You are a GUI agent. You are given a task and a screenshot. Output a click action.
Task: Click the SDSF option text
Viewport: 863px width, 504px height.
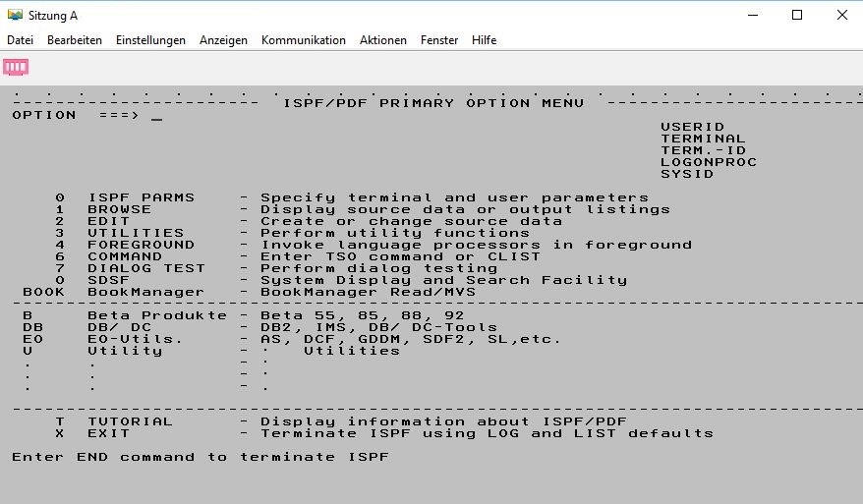click(109, 281)
